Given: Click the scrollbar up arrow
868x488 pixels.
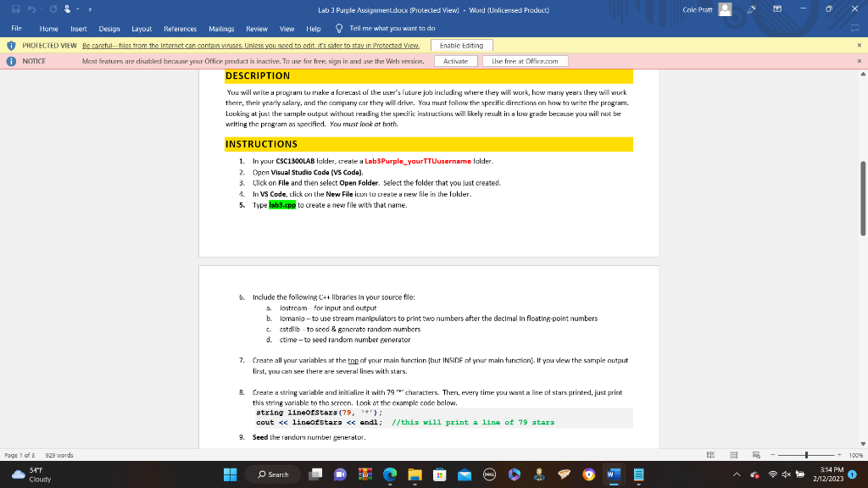Looking at the screenshot, I should [x=862, y=75].
